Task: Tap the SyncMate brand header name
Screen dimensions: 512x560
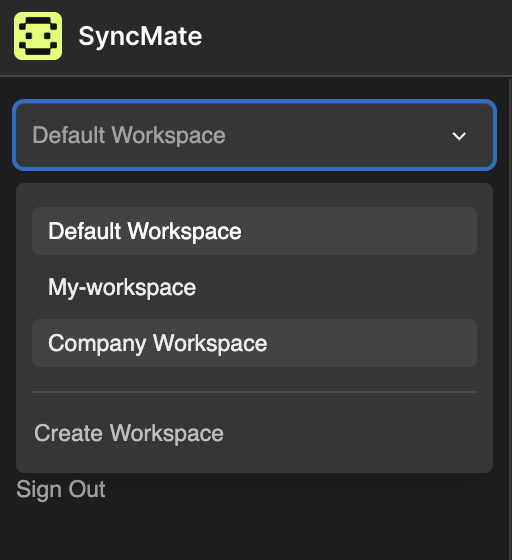Action: pyautogui.click(x=140, y=36)
